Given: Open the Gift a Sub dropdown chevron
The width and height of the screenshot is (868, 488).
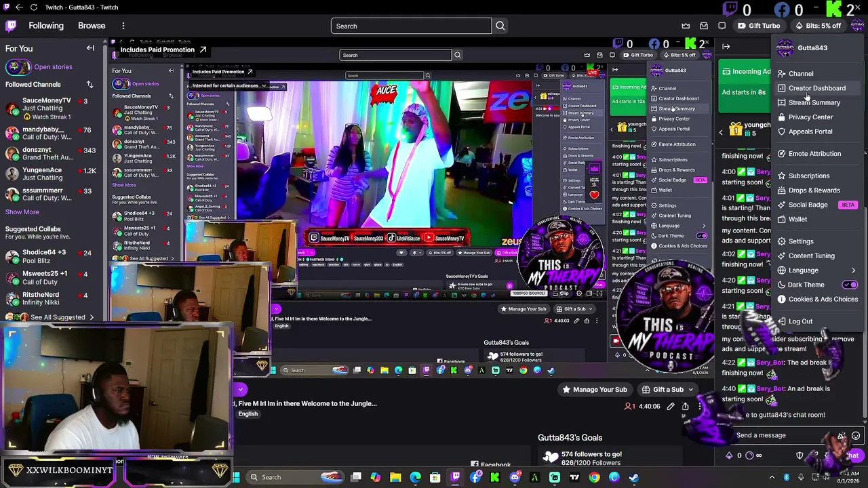Looking at the screenshot, I should pyautogui.click(x=690, y=390).
